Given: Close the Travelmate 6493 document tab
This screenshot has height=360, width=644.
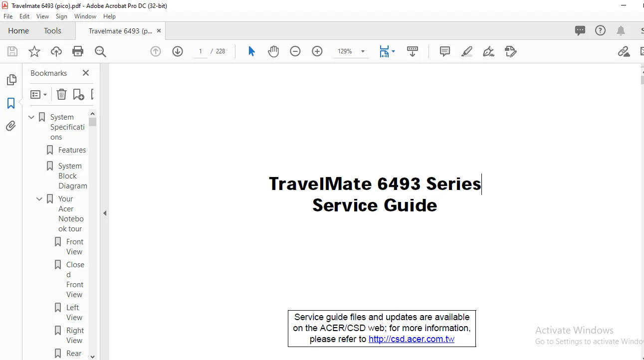Looking at the screenshot, I should click(x=159, y=31).
